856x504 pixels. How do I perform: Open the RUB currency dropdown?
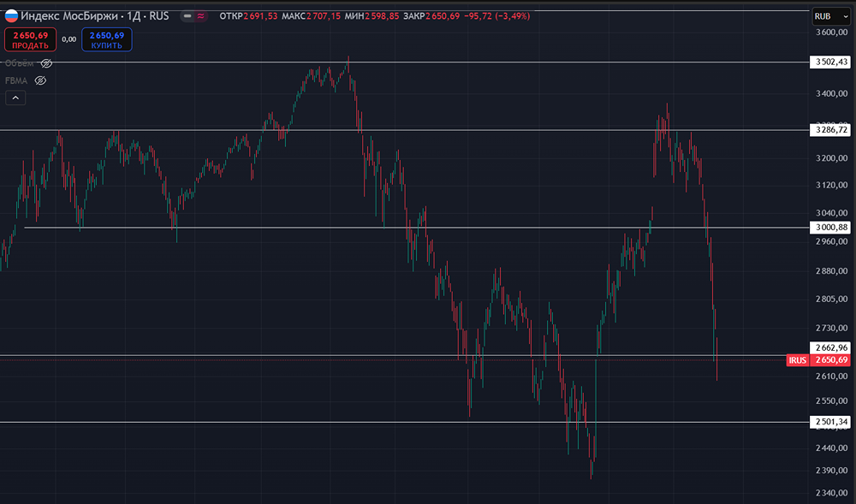[831, 16]
